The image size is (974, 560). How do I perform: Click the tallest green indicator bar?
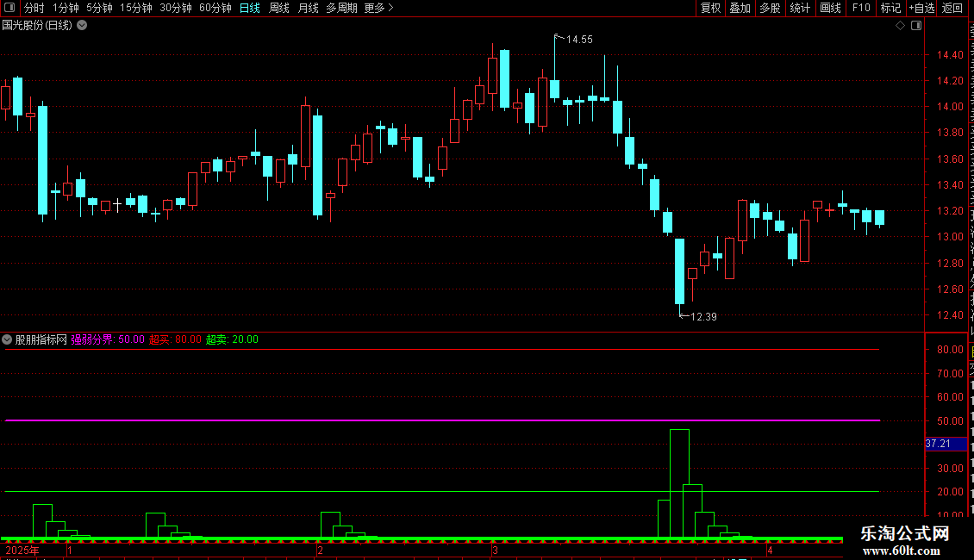(679, 483)
